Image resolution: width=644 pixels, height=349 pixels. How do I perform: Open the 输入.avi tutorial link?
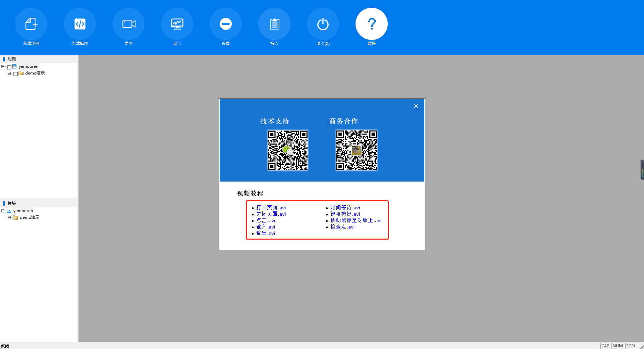266,227
